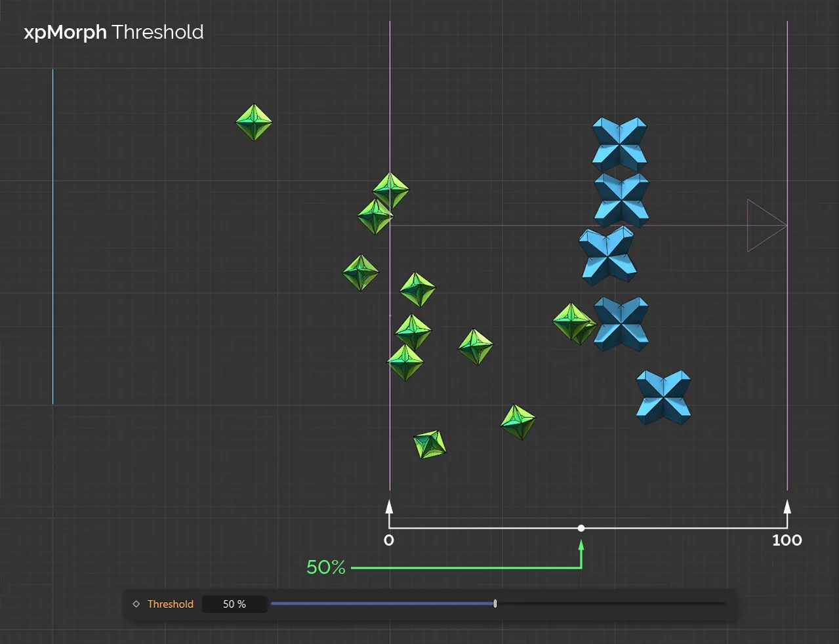The image size is (839, 644).
Task: Click the upward arrow at the 100 mark
Action: point(787,508)
